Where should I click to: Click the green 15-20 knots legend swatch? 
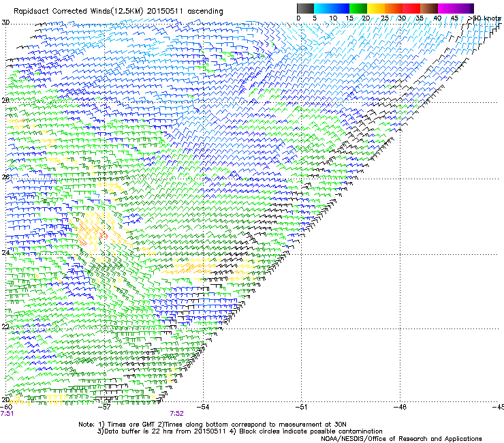pos(358,8)
